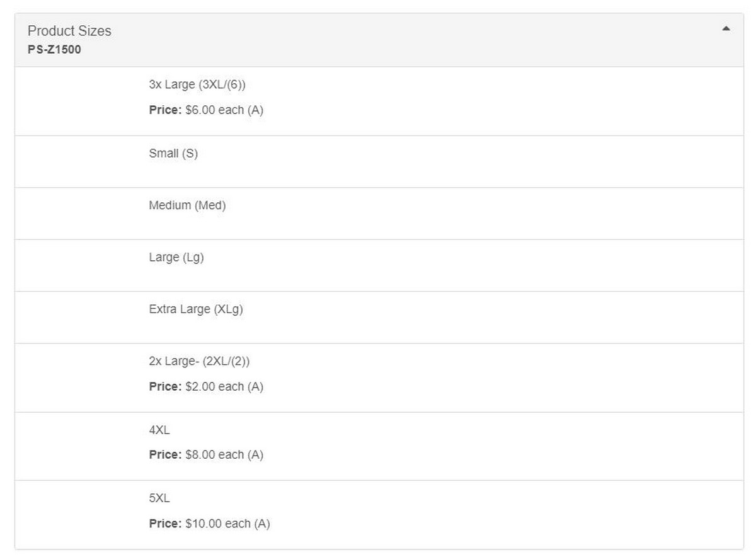Select the 2x Large- (2XL/(2)) size
Viewport: 756px width, 559px height.
click(x=200, y=361)
